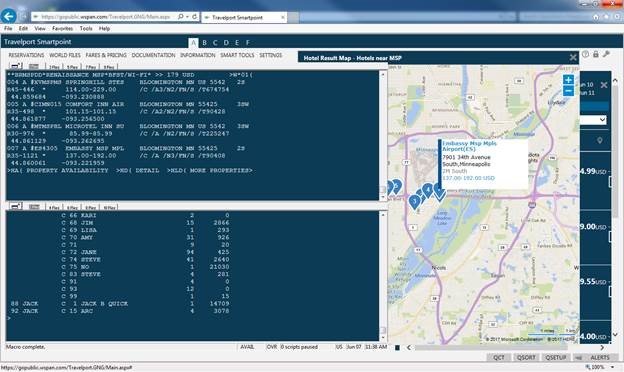This screenshot has height=372, width=624.
Task: Click the upper terminal scroll-up arrow
Action: [x=383, y=74]
